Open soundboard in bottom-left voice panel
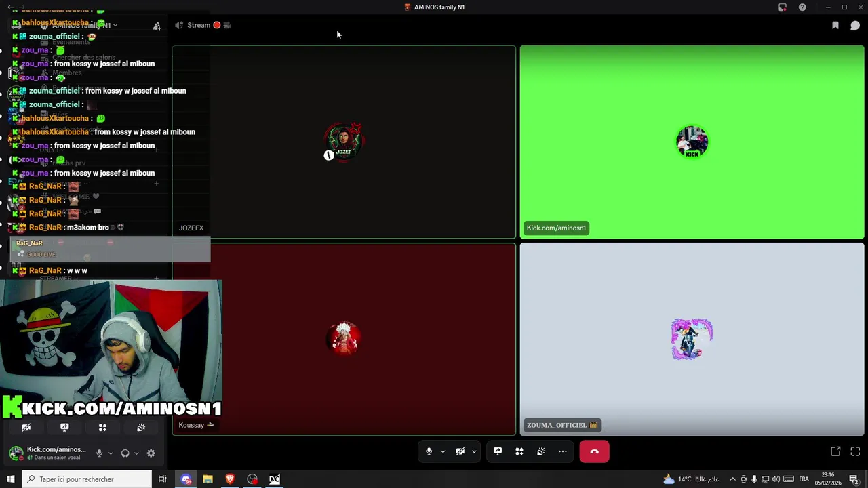Viewport: 868px width, 488px height. click(141, 428)
